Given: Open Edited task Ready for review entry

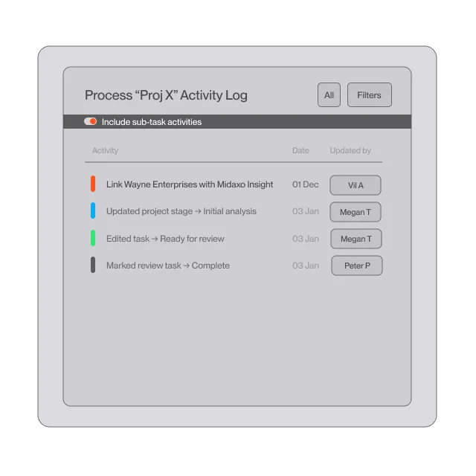Looking at the screenshot, I should (165, 239).
